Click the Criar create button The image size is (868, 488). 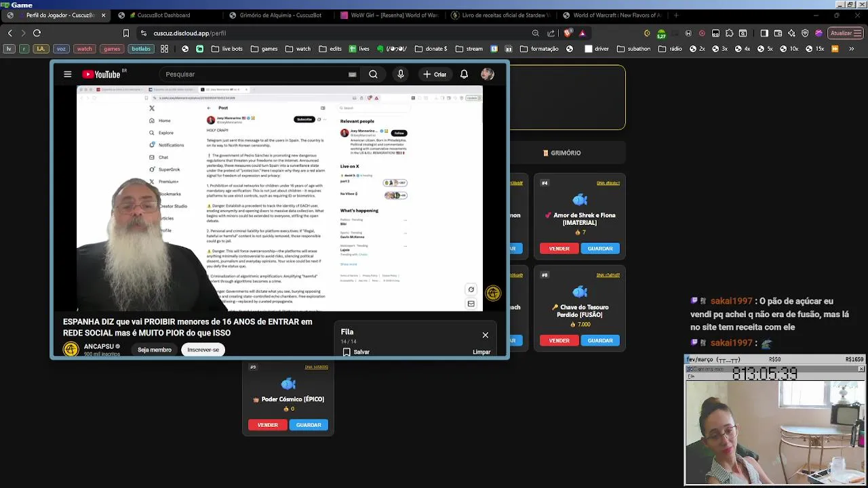click(x=435, y=74)
